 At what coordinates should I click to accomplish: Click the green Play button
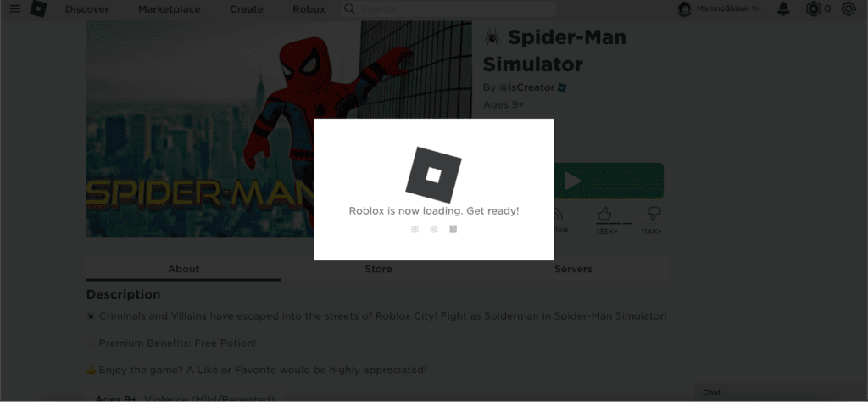coord(609,181)
